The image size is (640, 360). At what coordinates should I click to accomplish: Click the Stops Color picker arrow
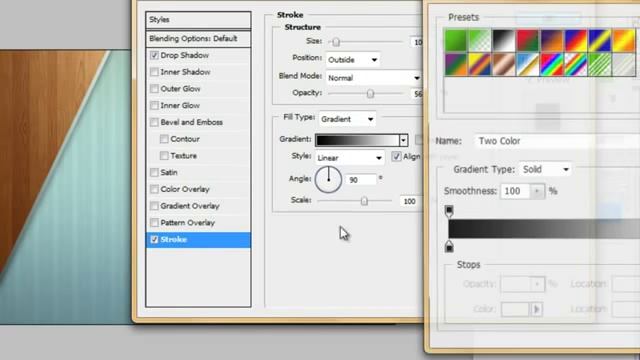(x=536, y=309)
